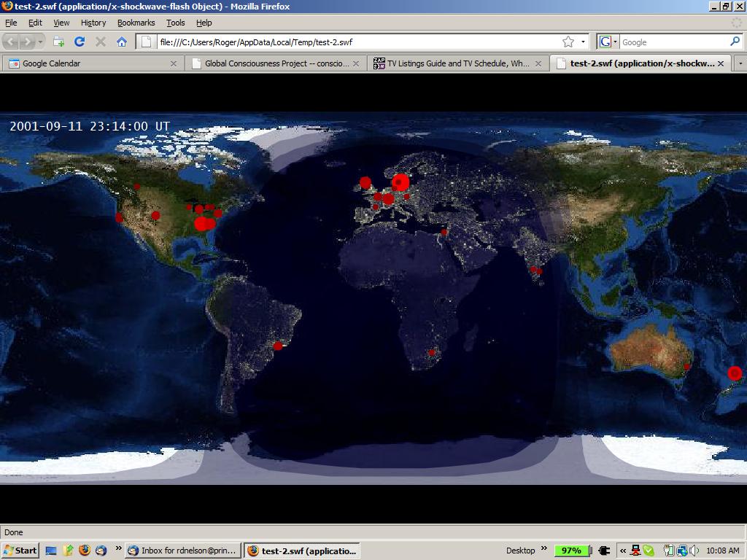The height and width of the screenshot is (560, 747).
Task: Click the Google search input field
Action: pyautogui.click(x=673, y=42)
